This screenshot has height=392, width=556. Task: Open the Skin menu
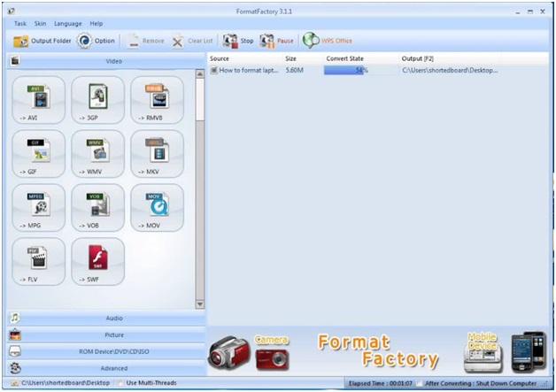point(40,24)
